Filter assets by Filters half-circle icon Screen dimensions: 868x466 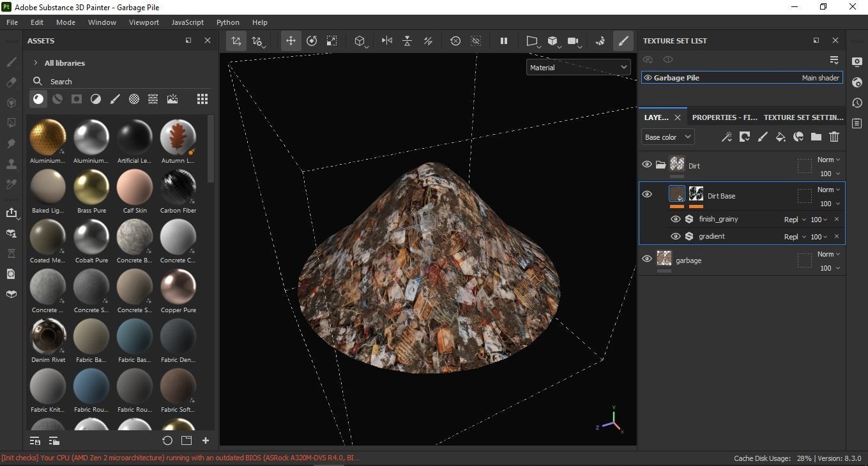pos(96,99)
